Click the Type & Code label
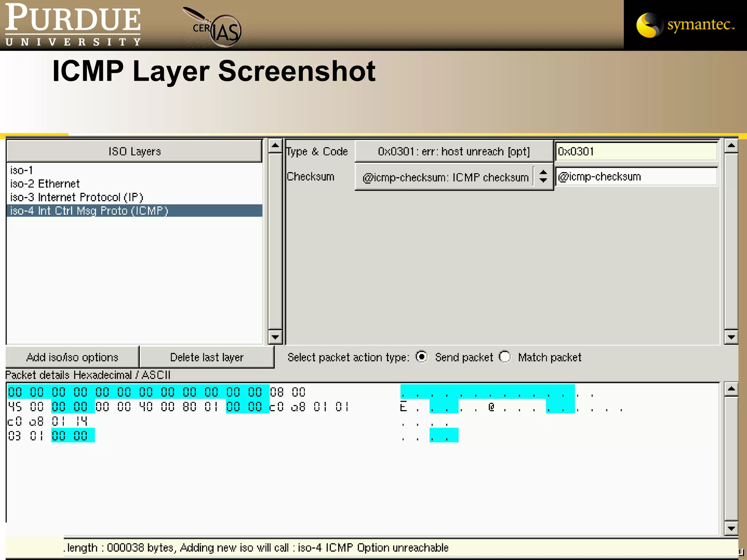 pyautogui.click(x=317, y=152)
